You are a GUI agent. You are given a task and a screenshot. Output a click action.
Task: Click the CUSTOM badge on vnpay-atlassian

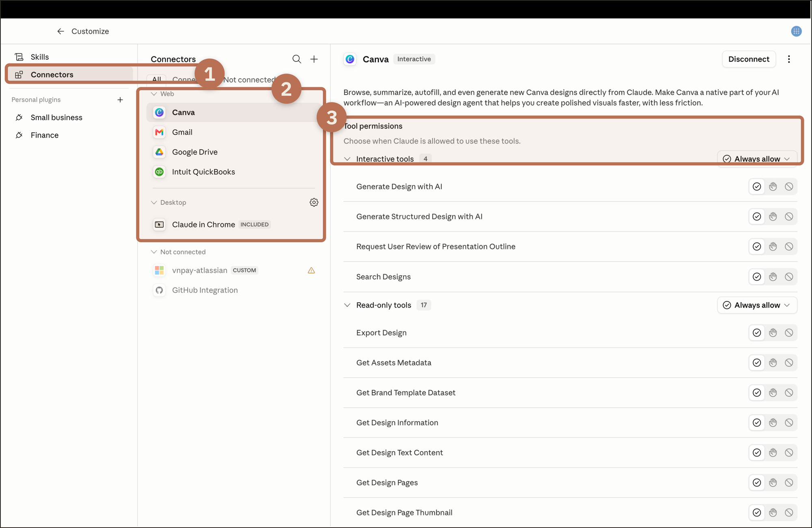click(244, 270)
